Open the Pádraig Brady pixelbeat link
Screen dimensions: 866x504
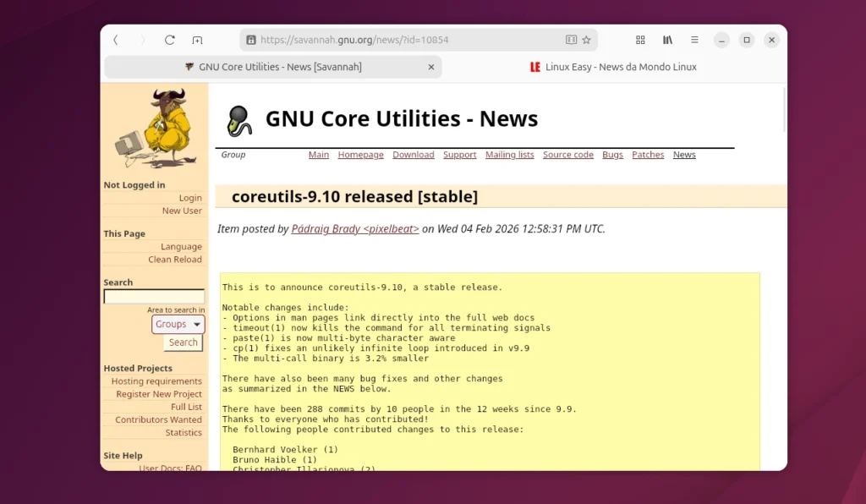[x=354, y=228]
